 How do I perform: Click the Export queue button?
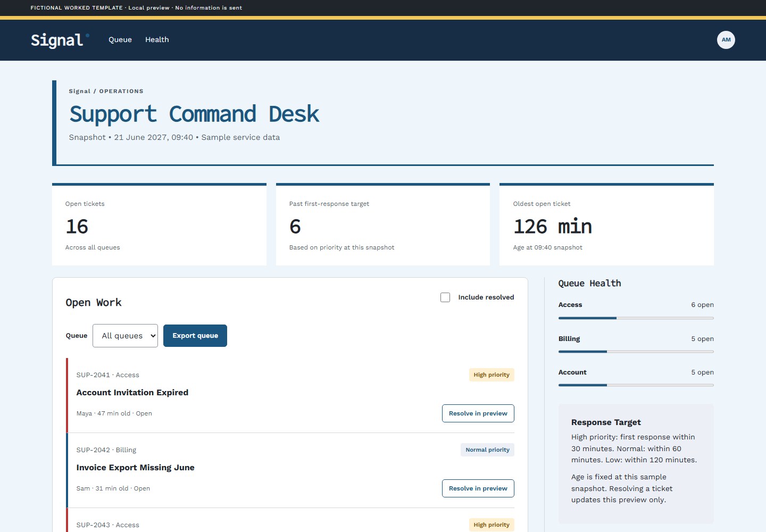point(195,336)
